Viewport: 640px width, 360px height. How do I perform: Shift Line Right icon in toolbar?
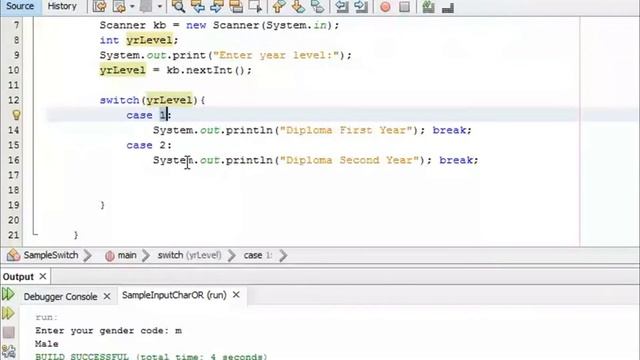click(x=361, y=7)
